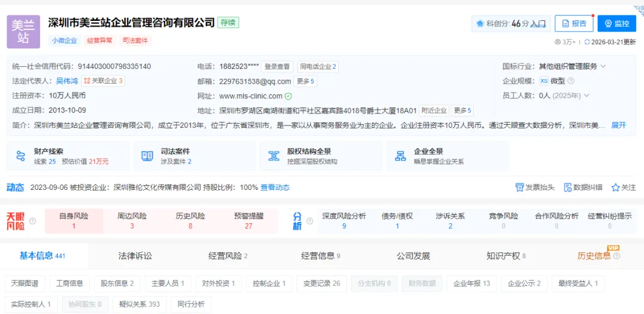Click the 发票抬头 icon

click(519, 187)
